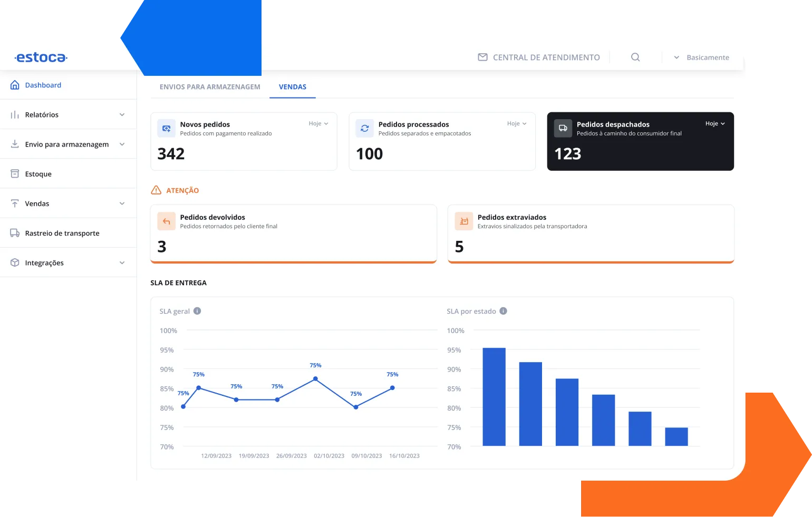812x517 pixels.
Task: Click the tallest bar in SLA por estado
Action: coord(494,397)
